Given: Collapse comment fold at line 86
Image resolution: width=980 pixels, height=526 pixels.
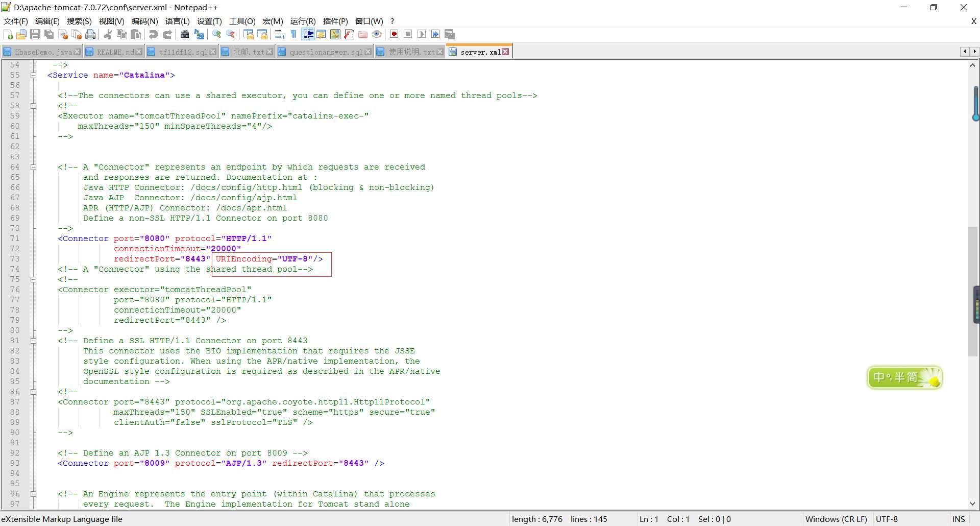Looking at the screenshot, I should click(x=33, y=392).
